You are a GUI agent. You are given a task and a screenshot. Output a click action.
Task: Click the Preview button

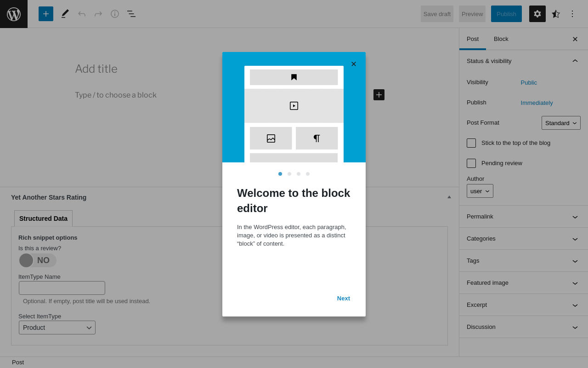coord(472,14)
